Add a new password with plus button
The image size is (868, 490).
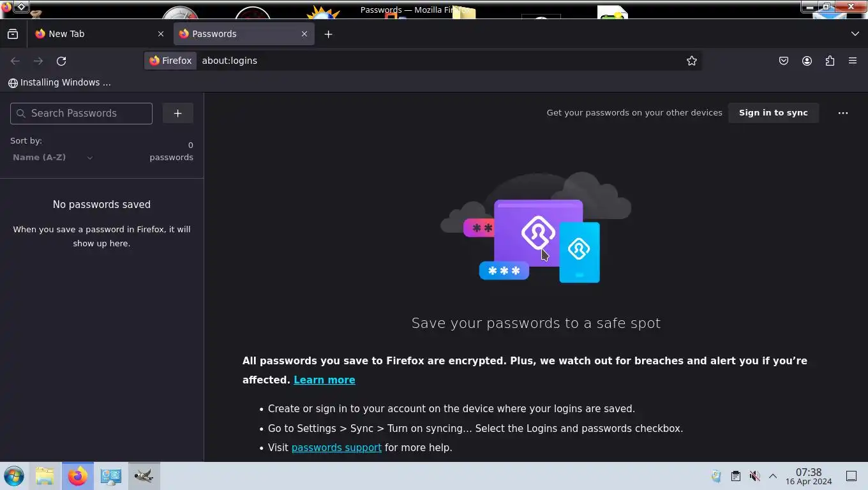pos(178,114)
